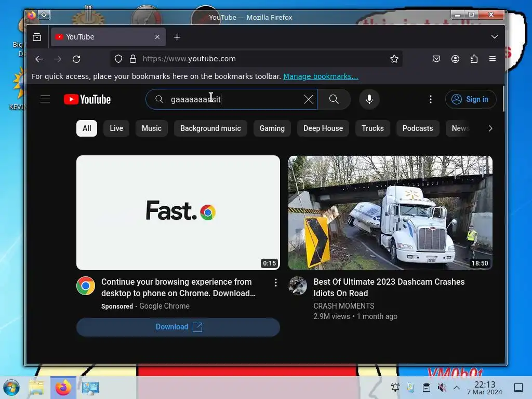The width and height of the screenshot is (532, 399).
Task: Start voice search with the microphone icon
Action: 369,99
